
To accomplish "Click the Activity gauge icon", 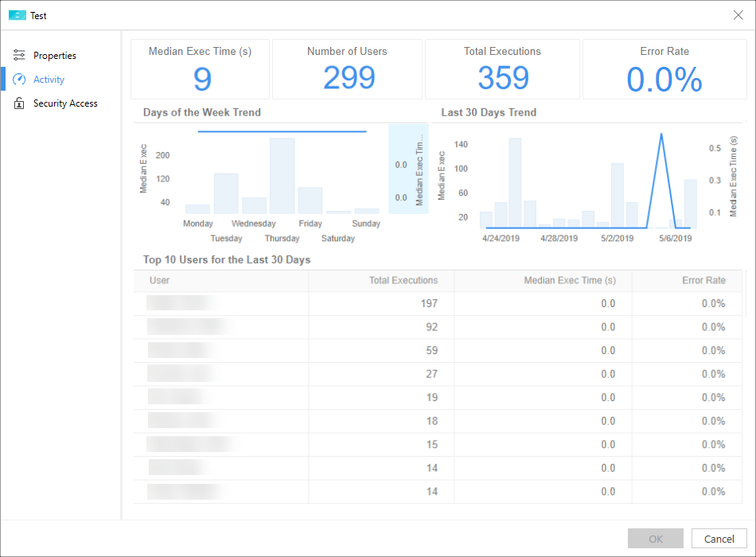I will (x=19, y=80).
